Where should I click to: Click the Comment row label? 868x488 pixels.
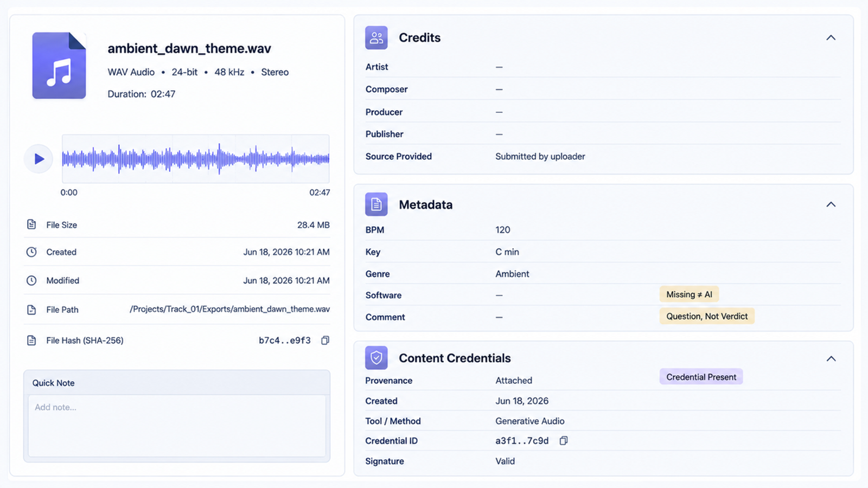385,317
